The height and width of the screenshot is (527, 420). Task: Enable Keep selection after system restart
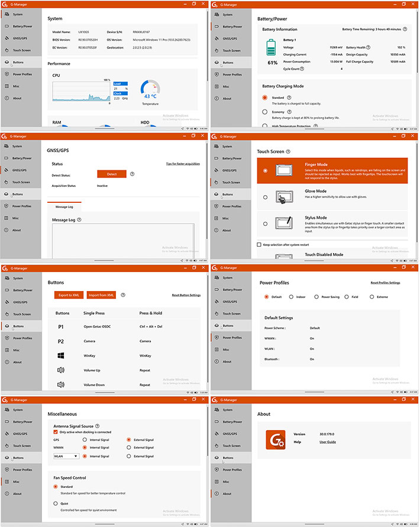click(259, 244)
